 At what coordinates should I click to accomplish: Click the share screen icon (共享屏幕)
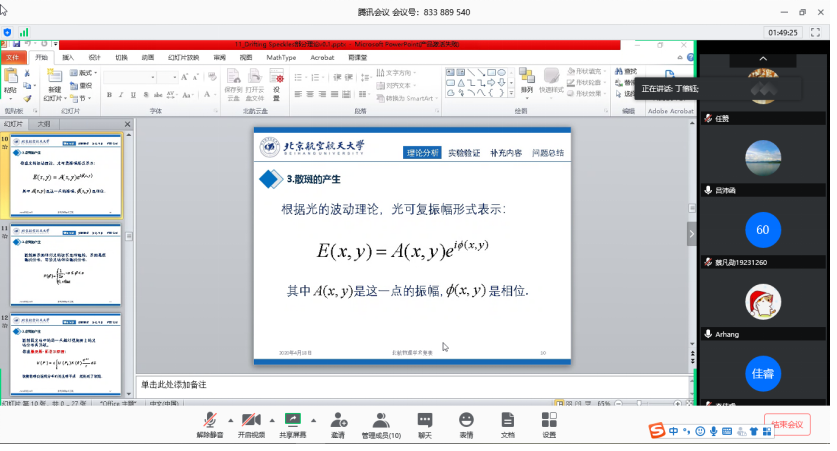[293, 420]
